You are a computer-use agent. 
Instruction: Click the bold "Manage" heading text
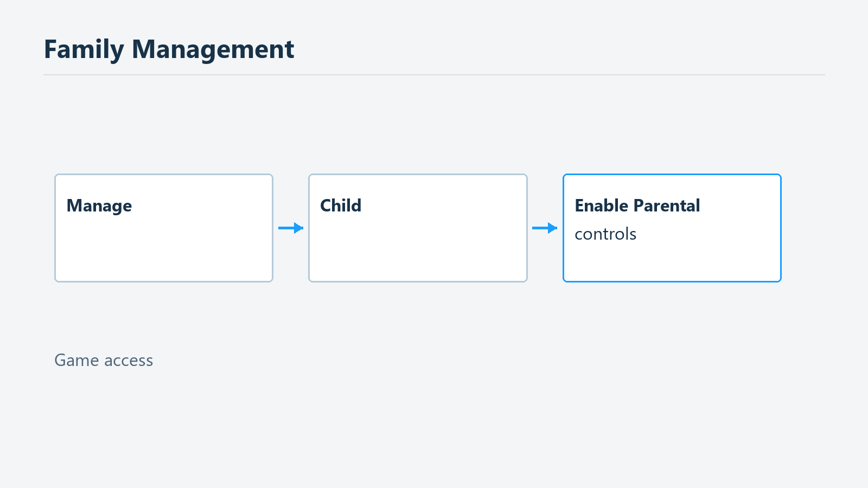point(99,206)
